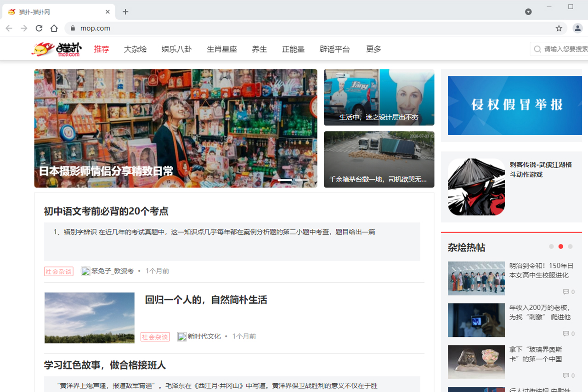Open the 刺客传说 game icon
Screen dimensions: 588x392
(476, 187)
